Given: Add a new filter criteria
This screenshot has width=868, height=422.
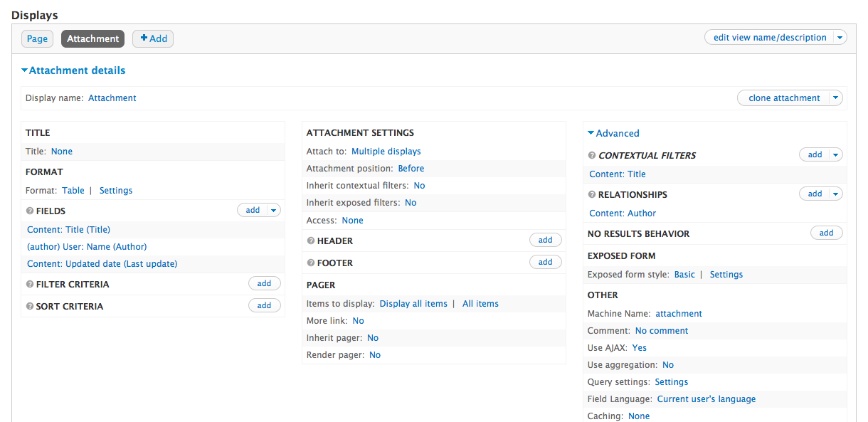Looking at the screenshot, I should point(264,284).
